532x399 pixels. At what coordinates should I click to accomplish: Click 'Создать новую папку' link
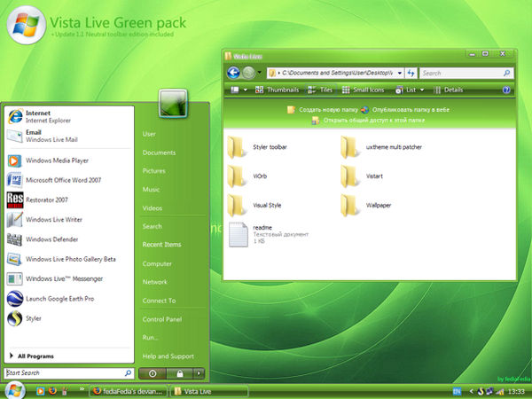click(323, 110)
